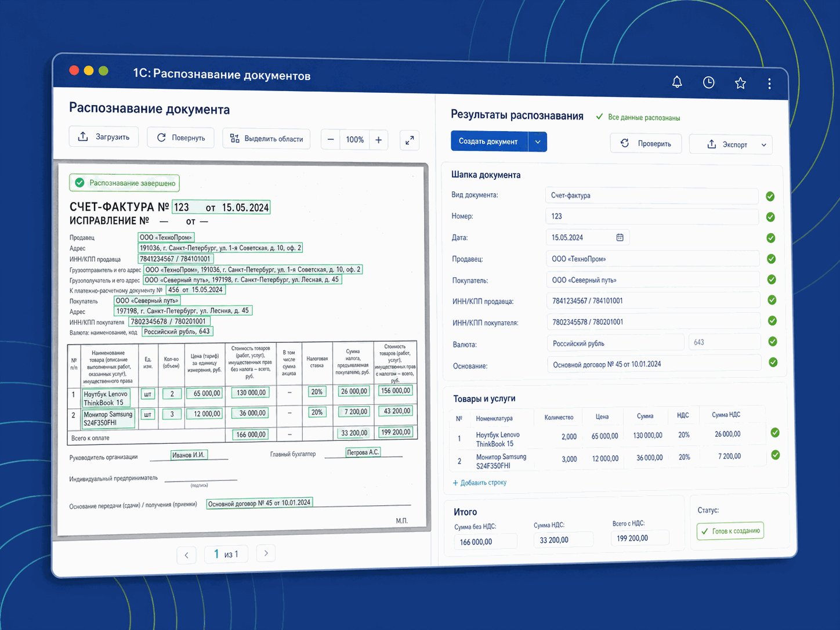The height and width of the screenshot is (630, 840).
Task: Click green check next to ИНН/КПП покупателя
Action: coord(772,321)
